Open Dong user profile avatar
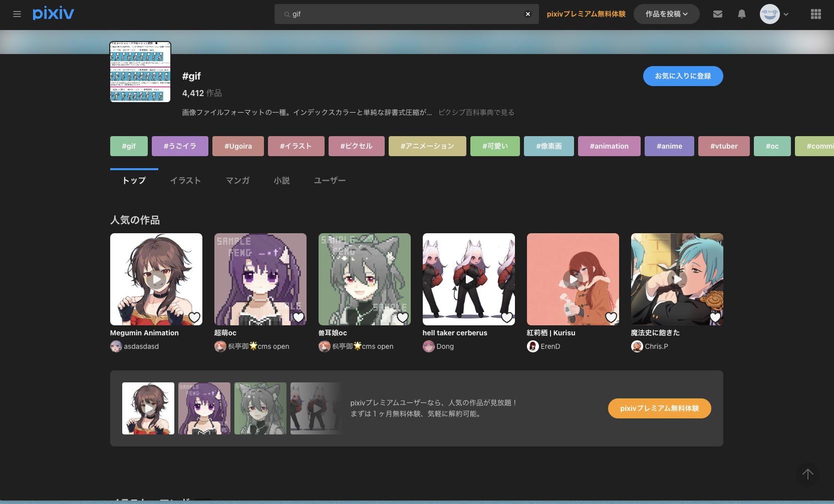The width and height of the screenshot is (834, 504). click(429, 346)
